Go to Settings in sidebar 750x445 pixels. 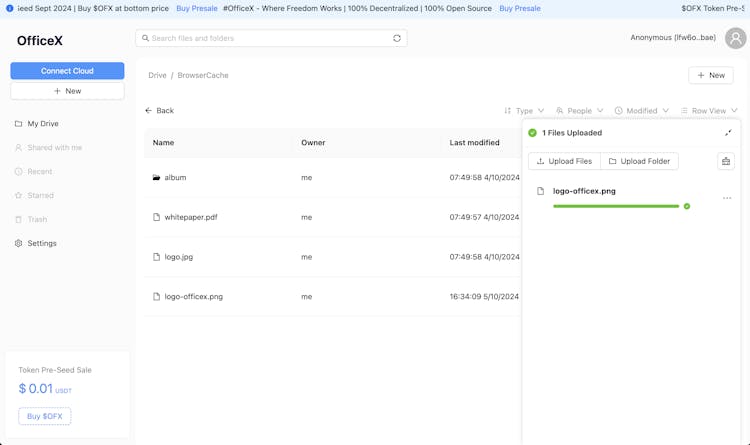point(42,243)
